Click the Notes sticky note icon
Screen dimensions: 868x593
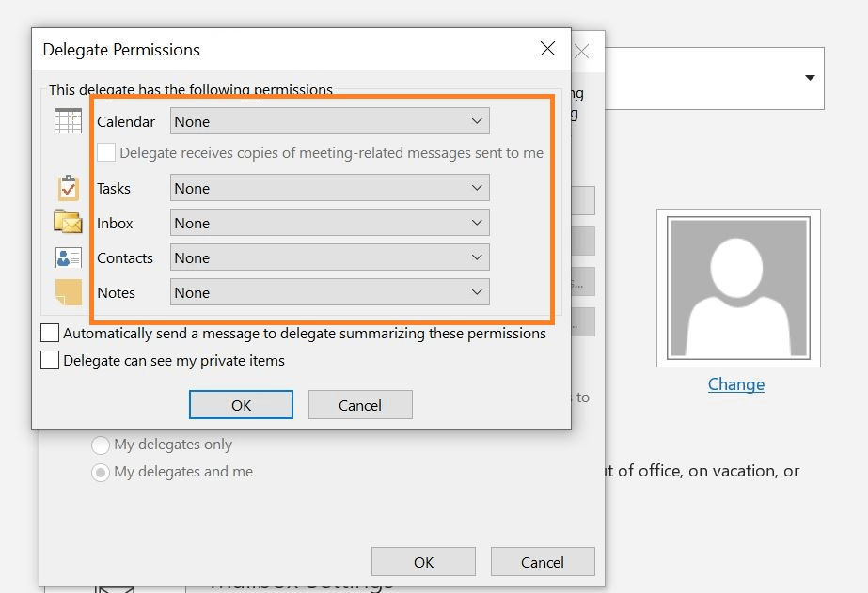pos(66,291)
